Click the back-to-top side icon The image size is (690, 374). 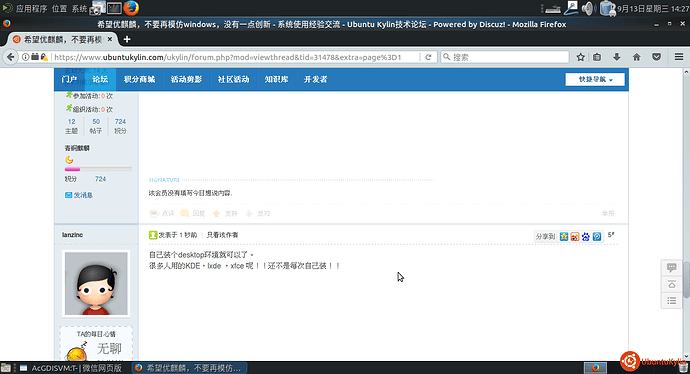point(672,284)
